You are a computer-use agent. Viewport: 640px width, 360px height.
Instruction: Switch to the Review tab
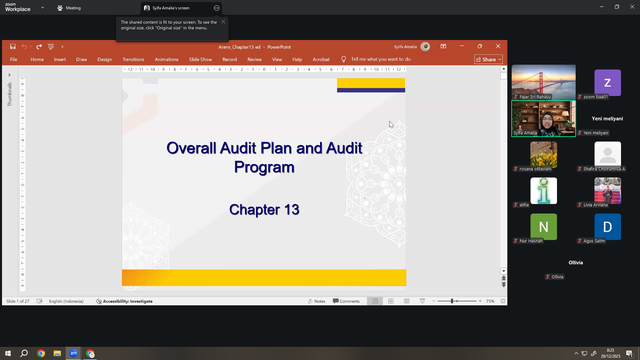(x=254, y=60)
